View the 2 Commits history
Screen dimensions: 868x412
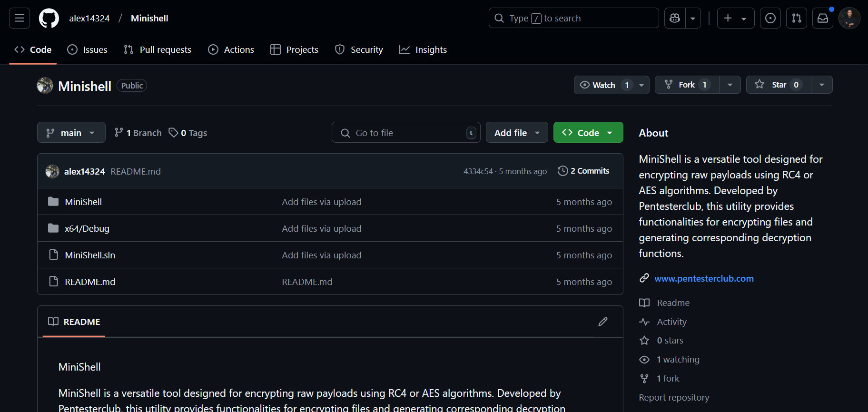583,171
